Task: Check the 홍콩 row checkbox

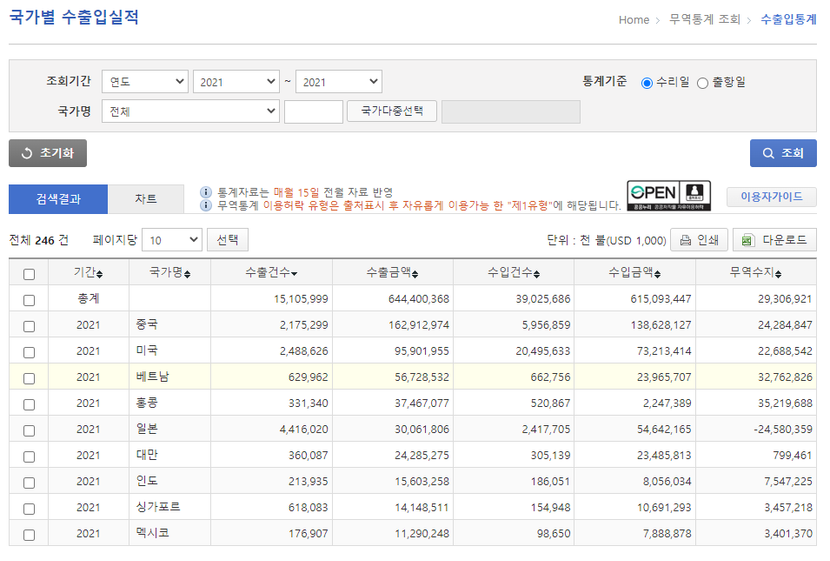Action: point(29,404)
